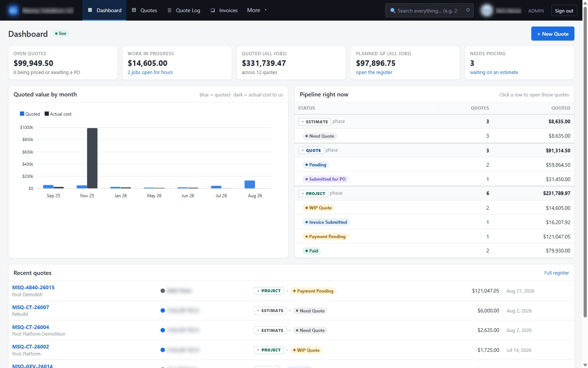This screenshot has width=588, height=368.
Task: Click the ESTIMATE tag in Rebuild row
Action: pos(270,311)
